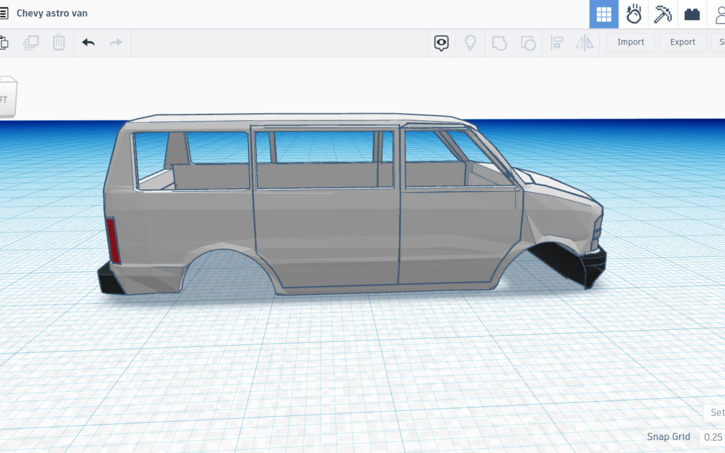Open the design list menu icon

(4, 13)
